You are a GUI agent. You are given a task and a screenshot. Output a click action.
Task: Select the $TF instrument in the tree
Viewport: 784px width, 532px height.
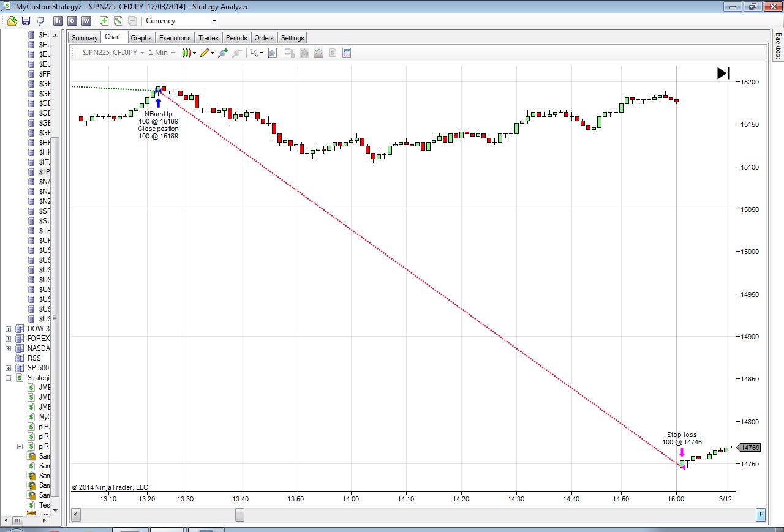click(44, 231)
